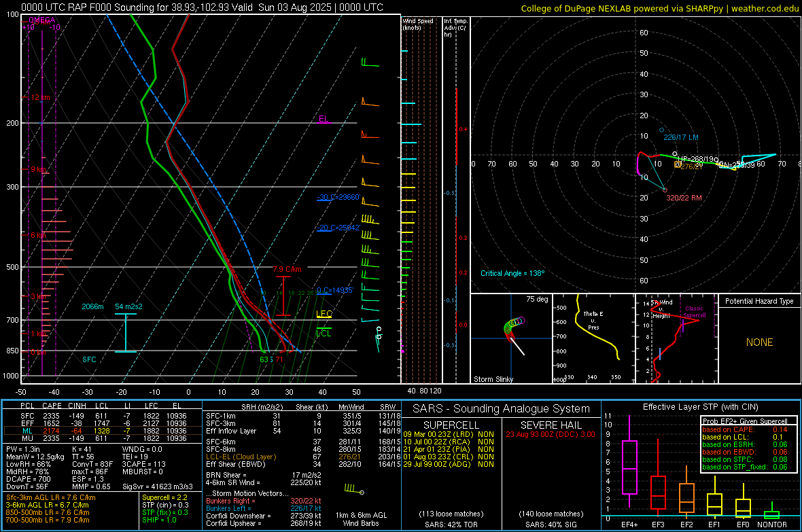Click the -30 C=29660' height label
Viewport: 802px width, 532px height.
[338, 197]
